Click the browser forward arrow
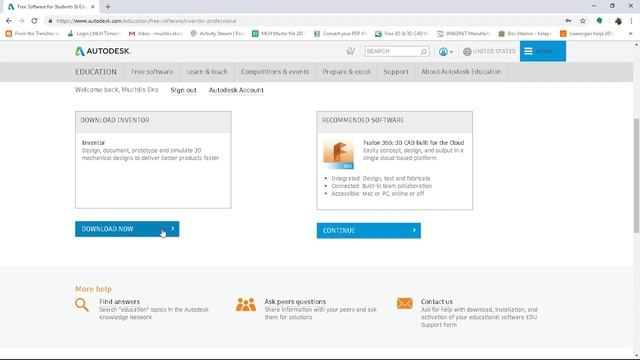 [x=21, y=21]
